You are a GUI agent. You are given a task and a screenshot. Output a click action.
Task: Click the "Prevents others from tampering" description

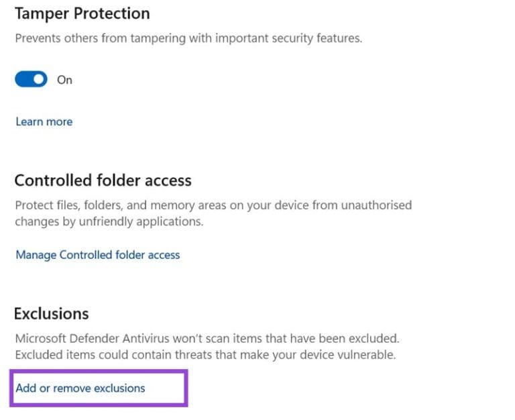(188, 38)
